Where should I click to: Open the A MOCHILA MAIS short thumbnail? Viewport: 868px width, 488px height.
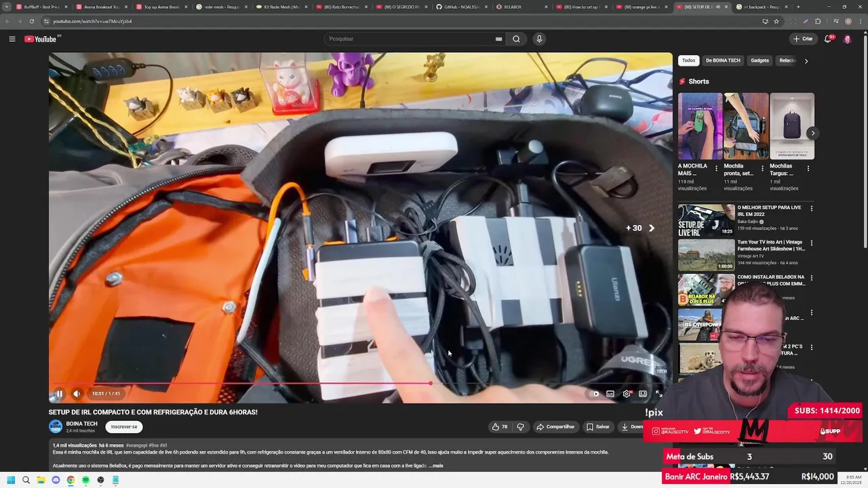point(700,126)
